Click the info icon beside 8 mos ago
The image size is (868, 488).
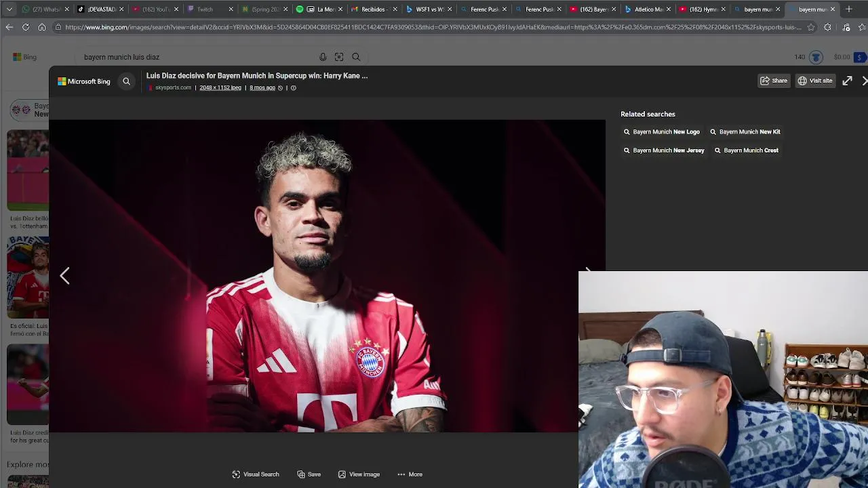pos(293,88)
